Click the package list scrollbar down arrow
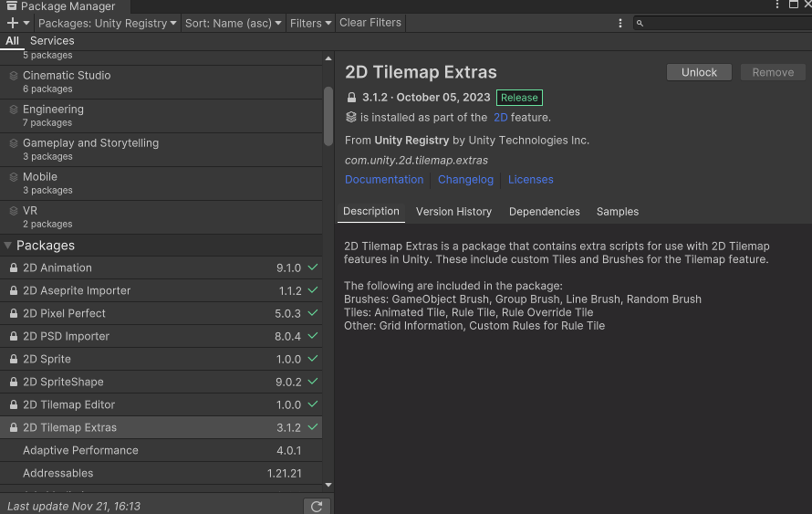The image size is (812, 514). (328, 485)
